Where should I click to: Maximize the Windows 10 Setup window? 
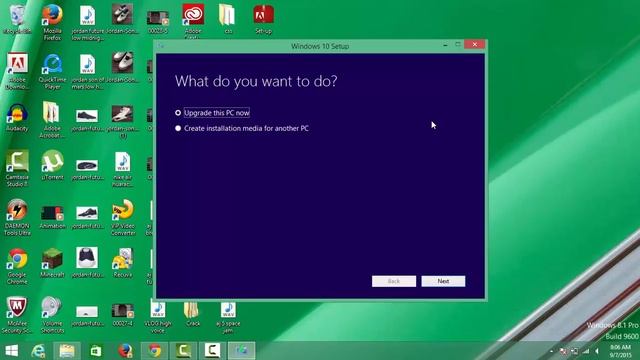point(458,44)
